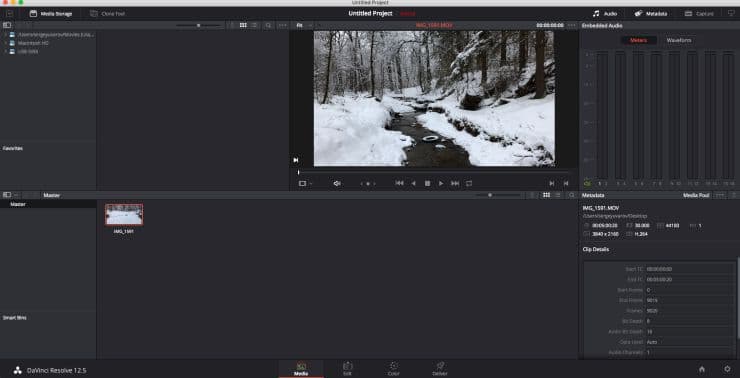Open the viewer display mode dropdown
Screen dimensions: 740x378
pyautogui.click(x=305, y=183)
